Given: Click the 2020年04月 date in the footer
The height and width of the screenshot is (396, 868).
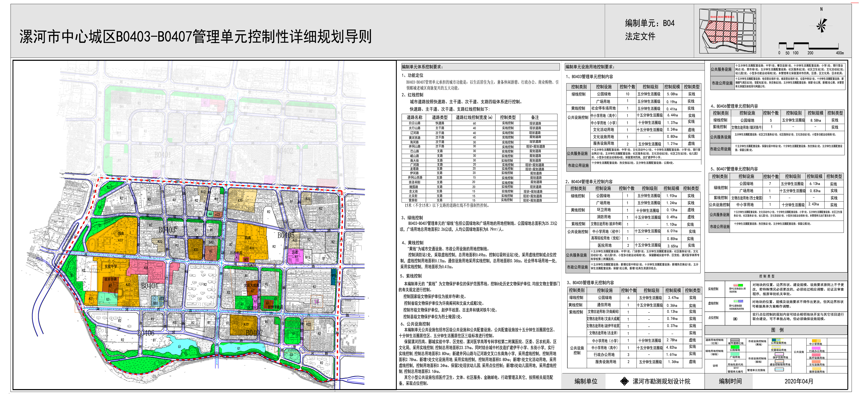Looking at the screenshot, I should pos(799,381).
